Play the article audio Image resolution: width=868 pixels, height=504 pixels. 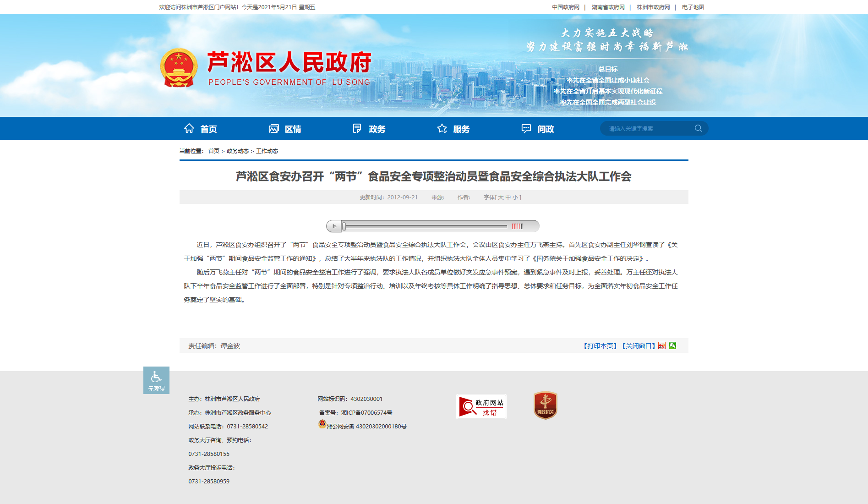pos(334,226)
